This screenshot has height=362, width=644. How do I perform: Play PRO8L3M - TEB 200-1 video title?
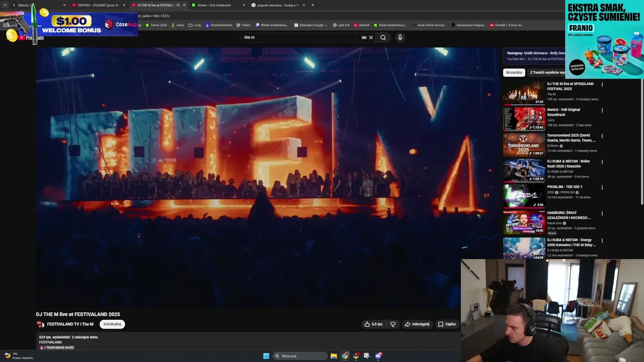pos(565,187)
